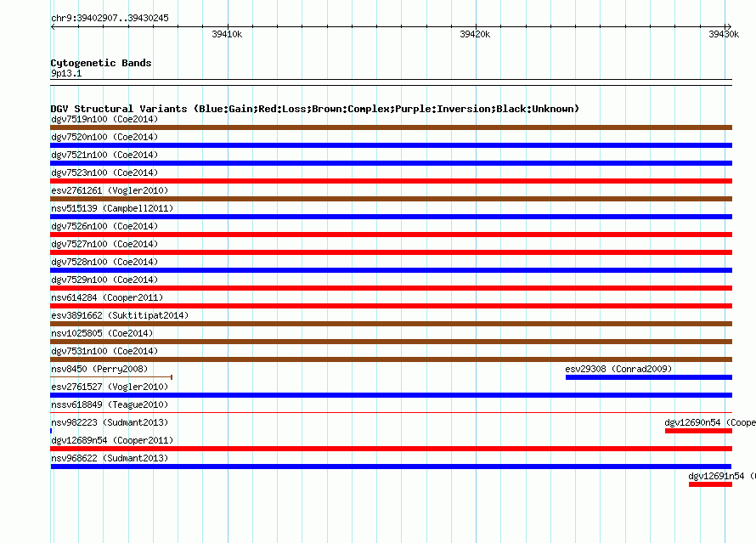Select small blue mark under nsv982223
756x543 pixels.
pyautogui.click(x=51, y=431)
